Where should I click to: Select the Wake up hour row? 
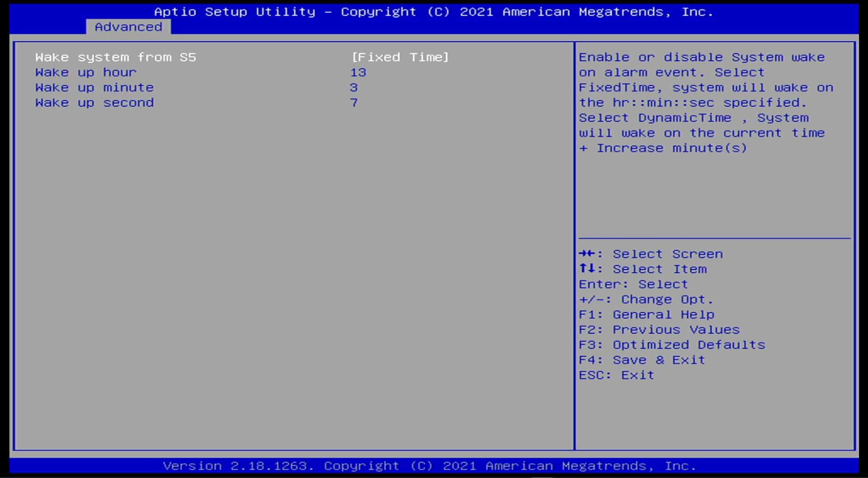tap(86, 72)
